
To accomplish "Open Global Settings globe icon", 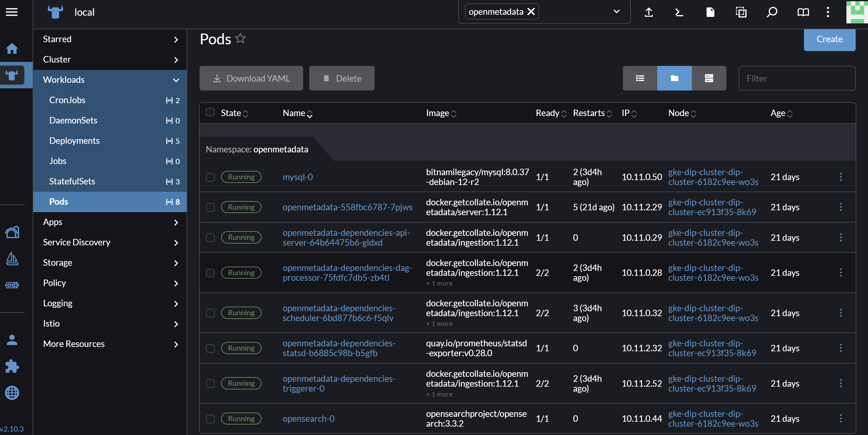I will 12,393.
